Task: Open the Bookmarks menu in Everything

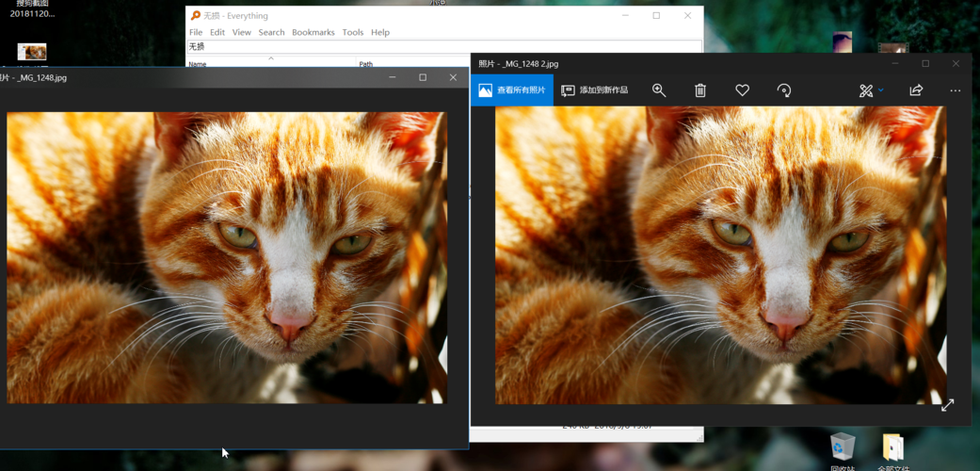Action: (x=313, y=32)
